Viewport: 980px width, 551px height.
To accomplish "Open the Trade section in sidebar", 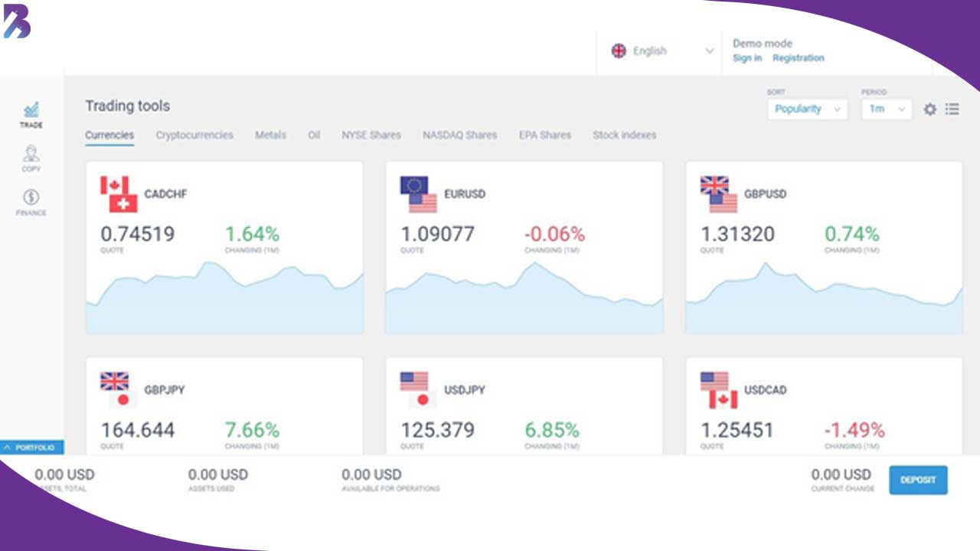I will pos(31,115).
